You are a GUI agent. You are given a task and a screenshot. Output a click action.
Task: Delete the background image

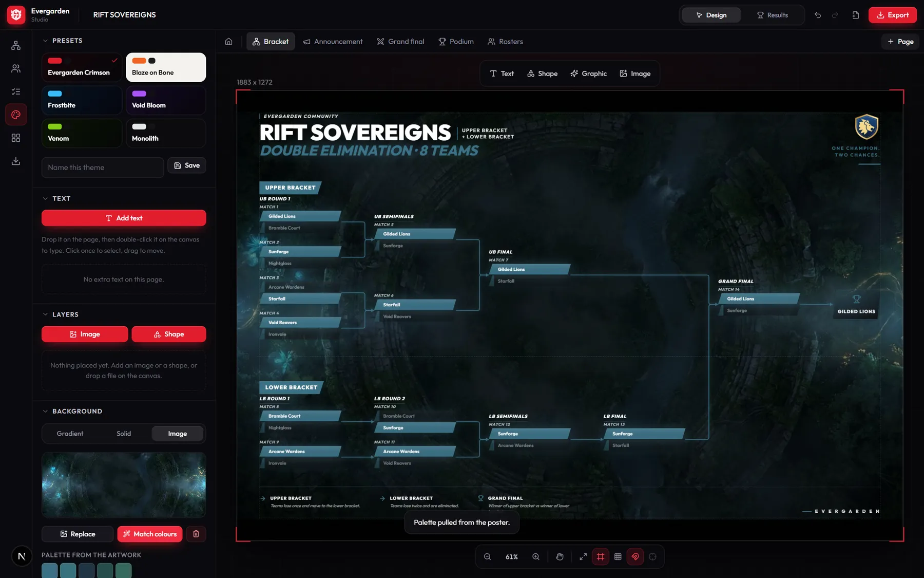pos(196,534)
